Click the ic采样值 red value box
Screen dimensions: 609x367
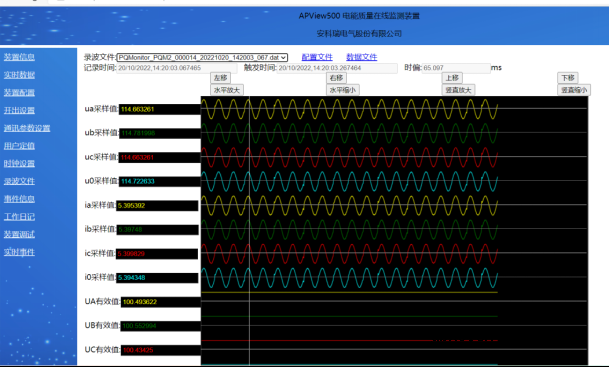157,254
